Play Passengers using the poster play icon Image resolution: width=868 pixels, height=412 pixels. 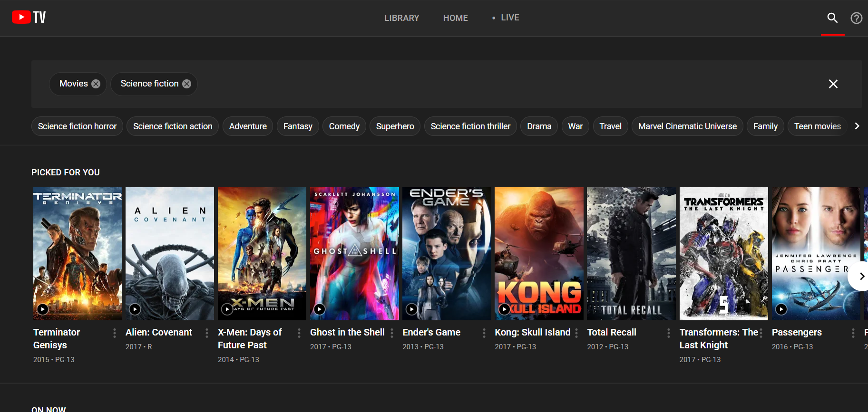pyautogui.click(x=781, y=309)
